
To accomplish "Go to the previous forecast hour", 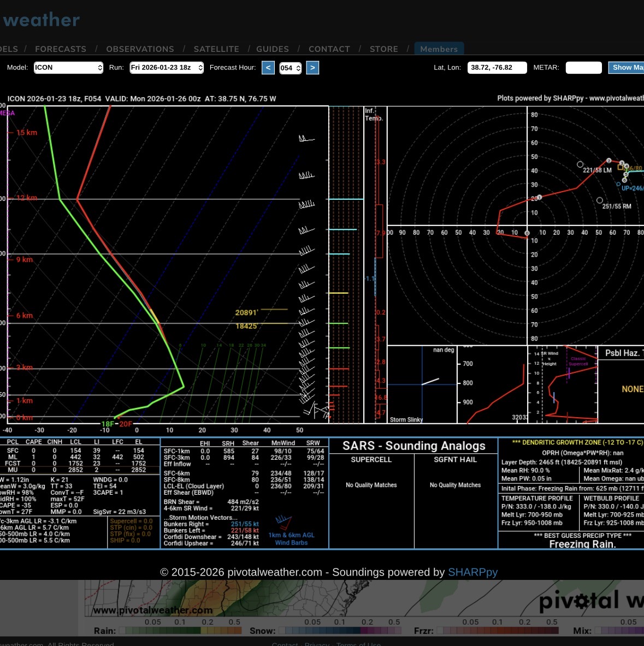I will 268,68.
